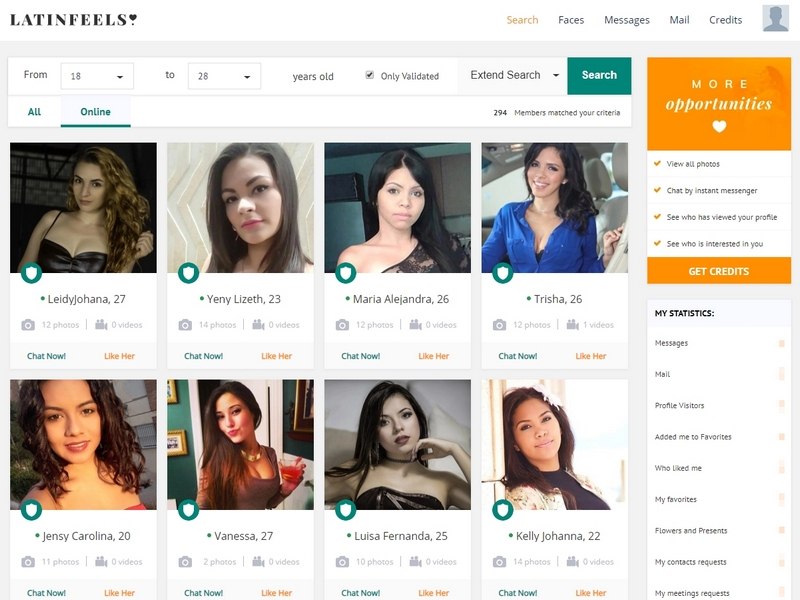Click the video camera icon under Trisha
Screen dimensions: 800x600
pos(572,325)
